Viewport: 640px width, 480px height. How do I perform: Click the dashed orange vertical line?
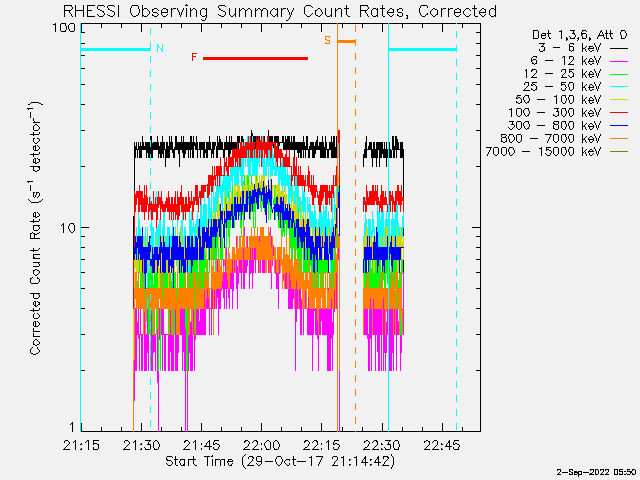click(x=355, y=227)
